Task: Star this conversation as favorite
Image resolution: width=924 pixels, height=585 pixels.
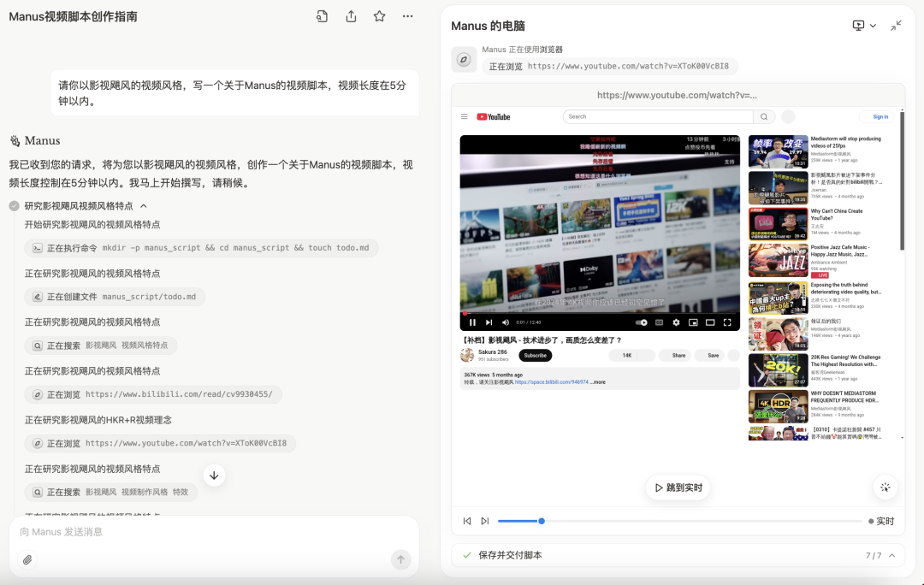Action: click(380, 16)
